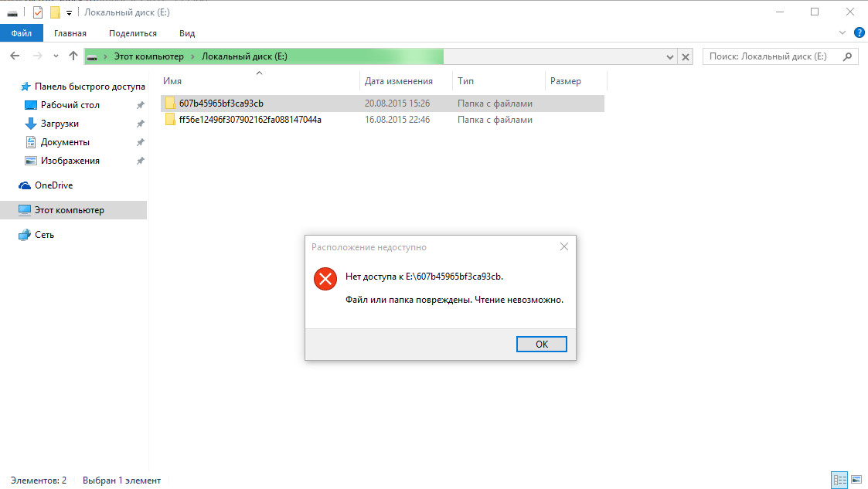Open the Help question mark icon

[x=859, y=32]
